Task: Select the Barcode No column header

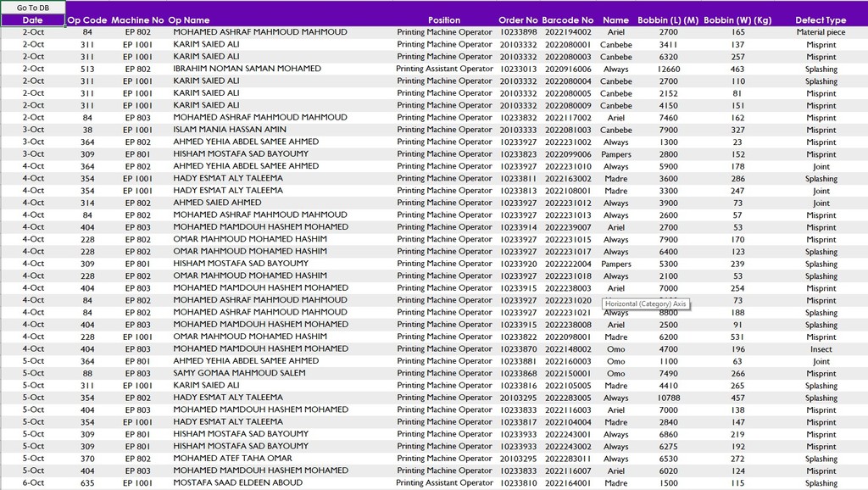Action: click(567, 20)
